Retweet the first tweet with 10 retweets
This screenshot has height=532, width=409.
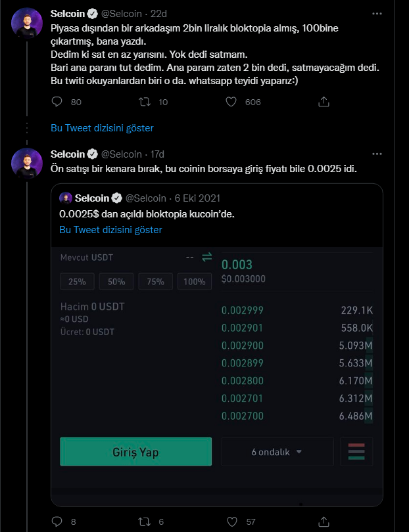(x=144, y=102)
